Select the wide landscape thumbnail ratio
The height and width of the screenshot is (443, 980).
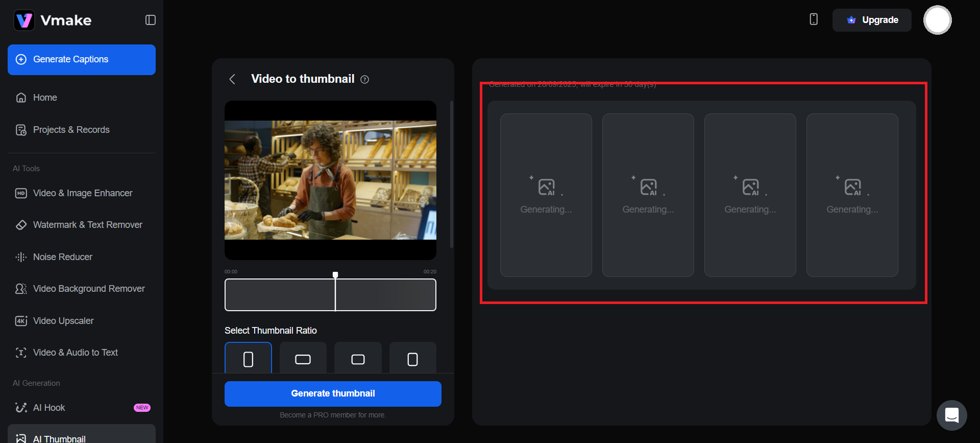pyautogui.click(x=303, y=359)
